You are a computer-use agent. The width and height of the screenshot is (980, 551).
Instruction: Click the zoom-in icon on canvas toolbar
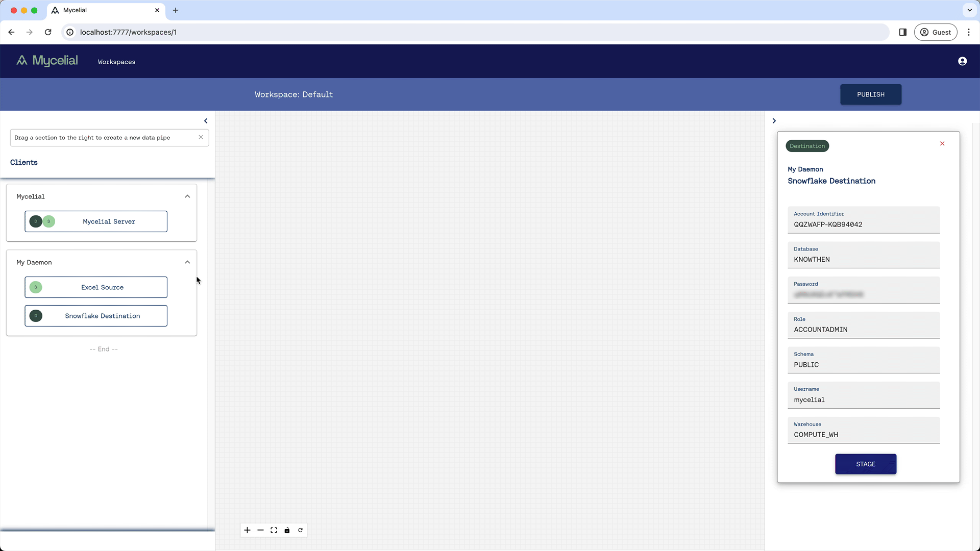(247, 530)
